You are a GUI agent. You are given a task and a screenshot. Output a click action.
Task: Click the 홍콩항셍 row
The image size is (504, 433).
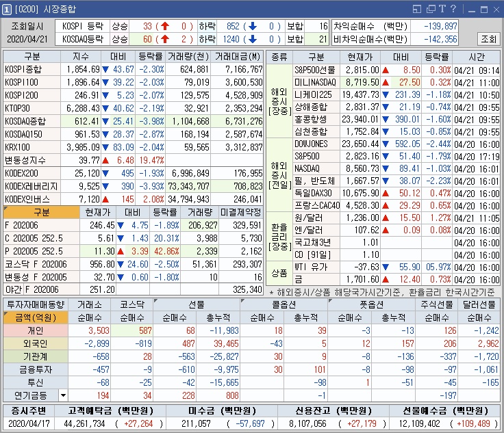click(x=396, y=119)
